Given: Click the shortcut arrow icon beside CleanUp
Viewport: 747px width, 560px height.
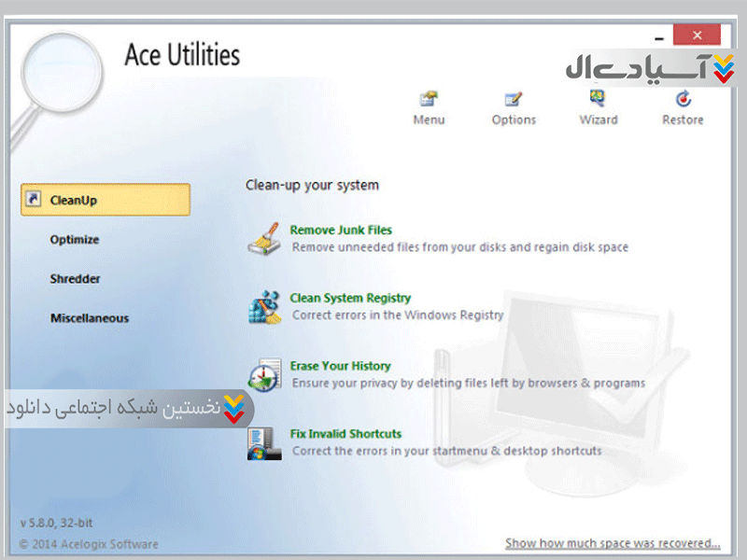Looking at the screenshot, I should [34, 200].
